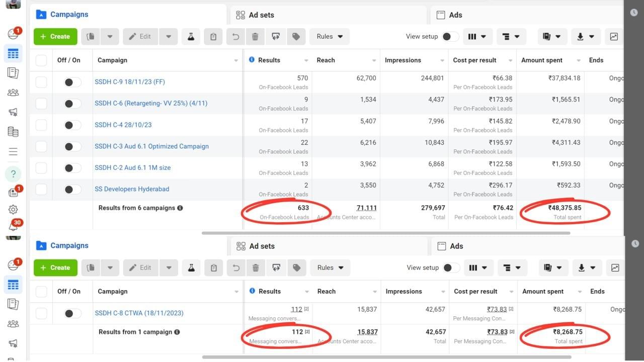Image resolution: width=644 pixels, height=362 pixels.
Task: Click info icon beside Results from 6 campaigns
Action: tap(180, 208)
